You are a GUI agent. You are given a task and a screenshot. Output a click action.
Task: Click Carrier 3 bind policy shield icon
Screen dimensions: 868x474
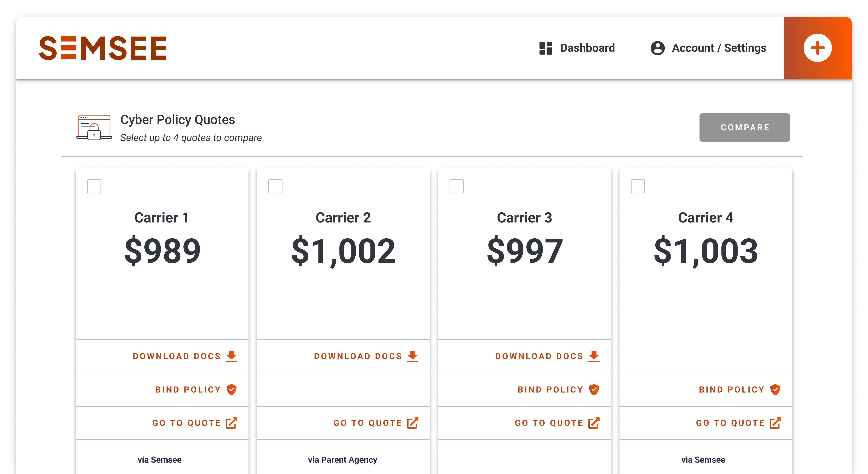tap(594, 389)
